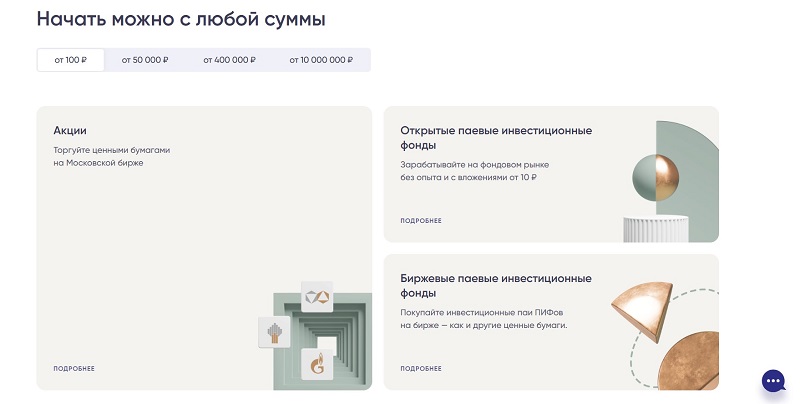Choose the "от 400 000 ₽" tab
800x404 pixels.
230,60
